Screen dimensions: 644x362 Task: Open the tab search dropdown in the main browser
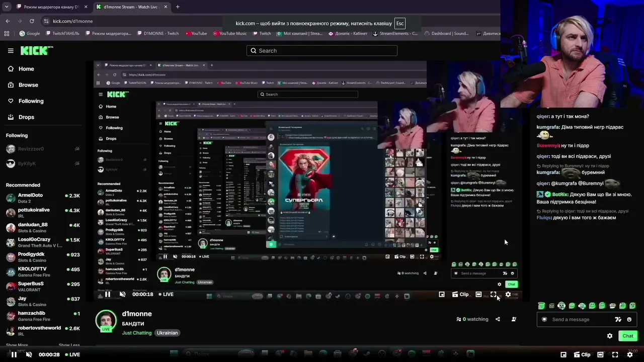click(x=7, y=7)
